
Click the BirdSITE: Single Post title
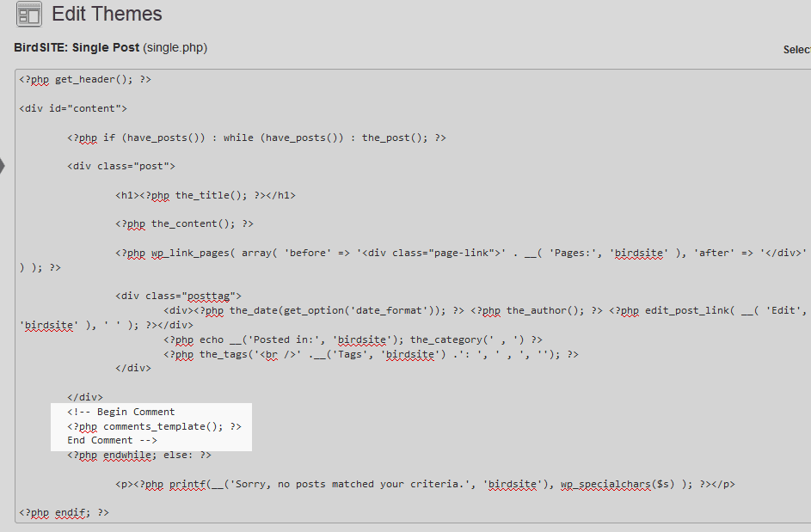(77, 47)
